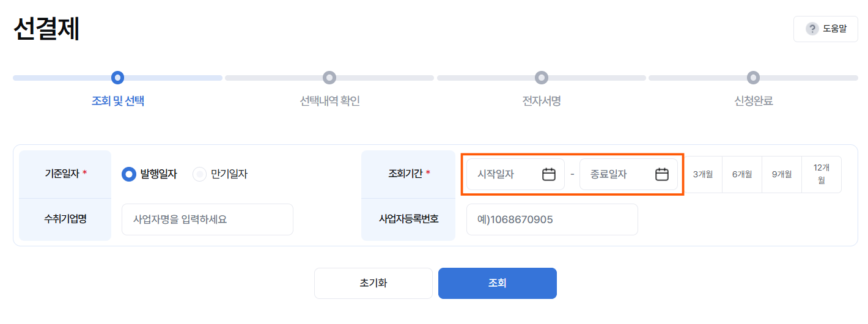Focus the 사업자등록번호 input field
This screenshot has height=324, width=868.
[x=552, y=219]
